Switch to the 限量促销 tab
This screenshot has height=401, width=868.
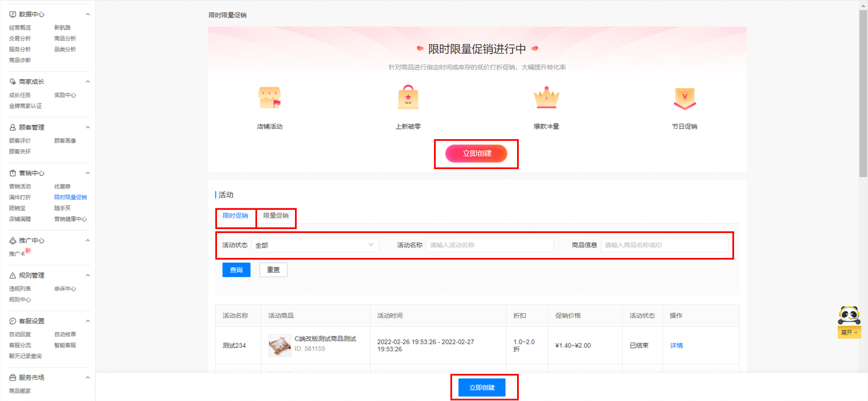click(276, 215)
